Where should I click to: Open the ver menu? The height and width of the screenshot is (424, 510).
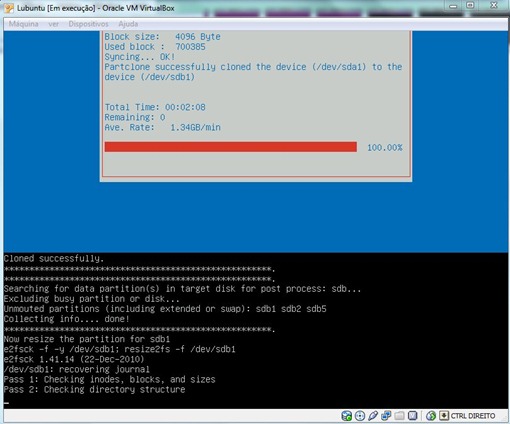53,24
